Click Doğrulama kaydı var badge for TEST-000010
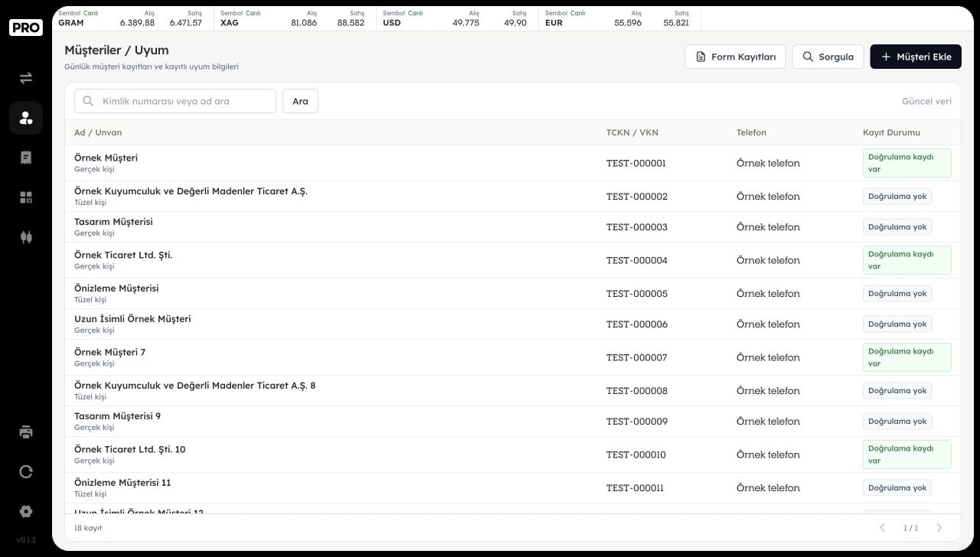The height and width of the screenshot is (557, 980). pos(907,454)
